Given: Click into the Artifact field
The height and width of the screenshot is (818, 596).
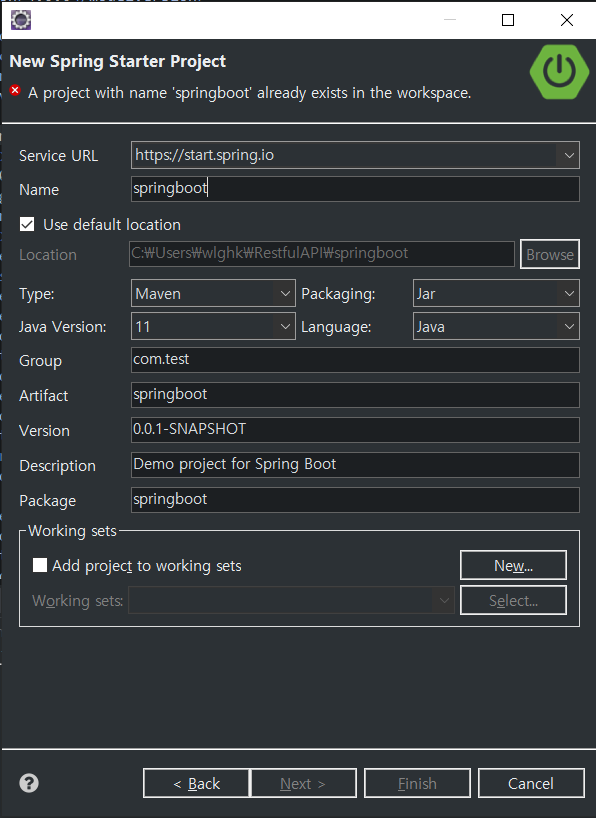Looking at the screenshot, I should [355, 395].
